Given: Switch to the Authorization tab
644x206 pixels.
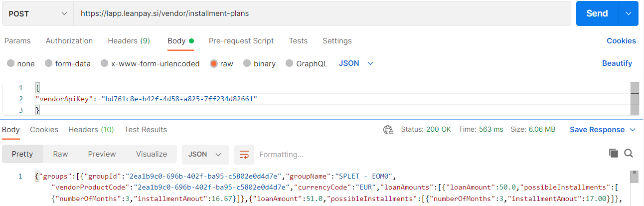Looking at the screenshot, I should pos(69,41).
